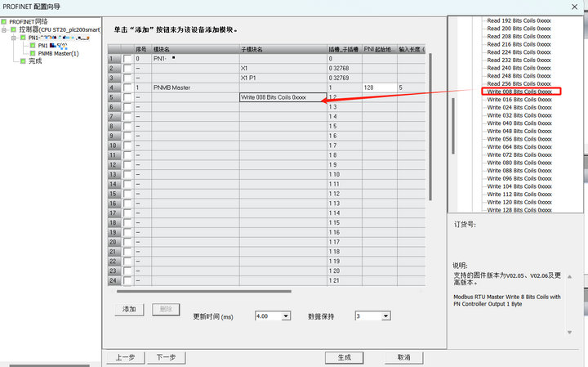The image size is (588, 367).
Task: Click the description scroll up arrow
Action: (570, 276)
